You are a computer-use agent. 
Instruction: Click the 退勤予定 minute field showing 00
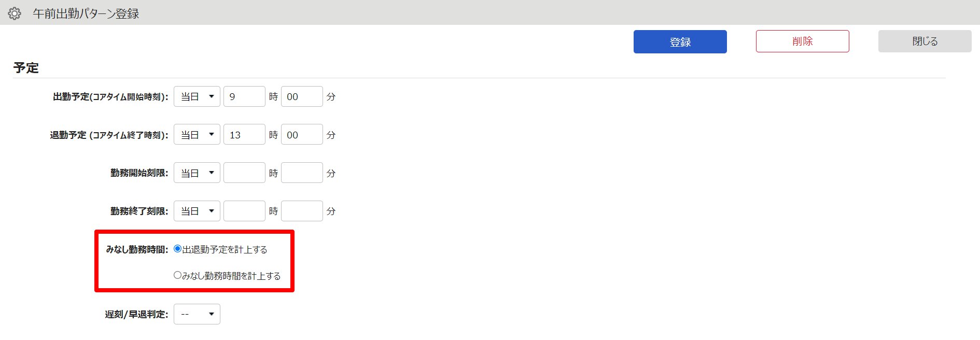click(302, 135)
